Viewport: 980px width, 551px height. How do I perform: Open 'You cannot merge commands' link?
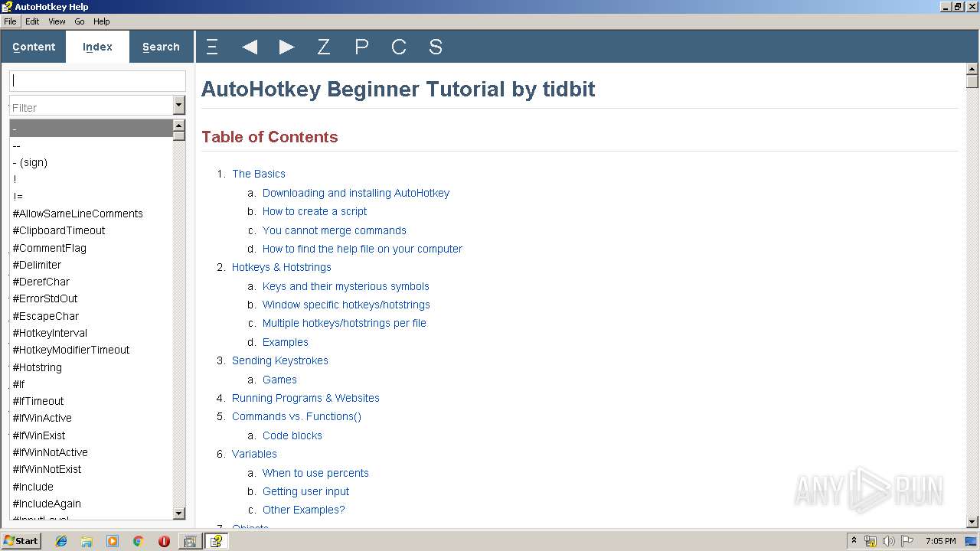(x=335, y=230)
